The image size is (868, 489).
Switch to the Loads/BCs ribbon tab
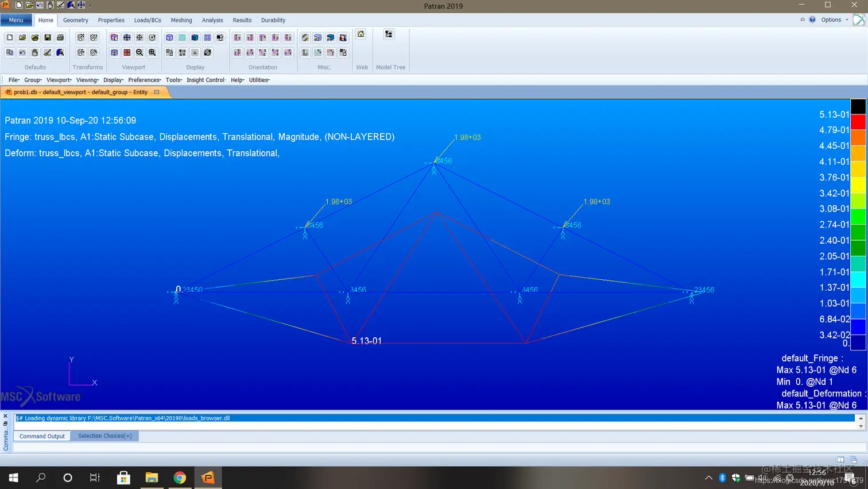pyautogui.click(x=148, y=20)
